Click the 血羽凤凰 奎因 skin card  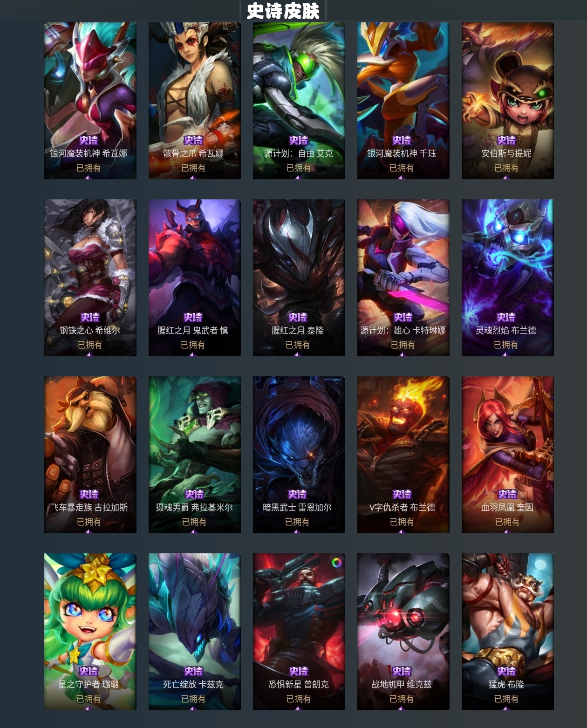(508, 455)
